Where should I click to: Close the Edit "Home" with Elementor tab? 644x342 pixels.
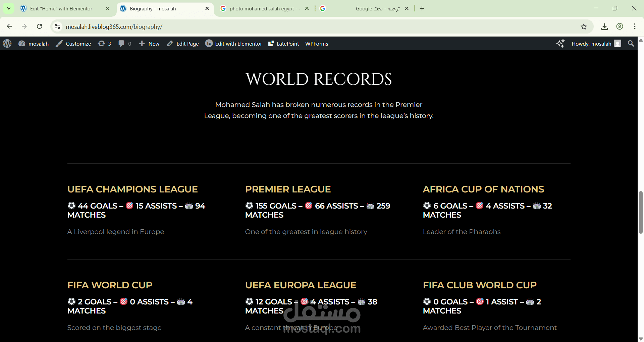click(107, 8)
